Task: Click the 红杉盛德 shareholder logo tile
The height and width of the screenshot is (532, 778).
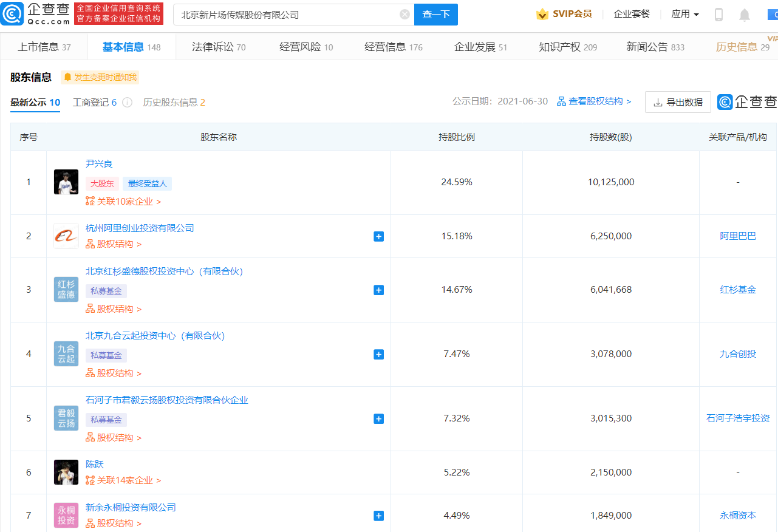Action: (x=66, y=290)
